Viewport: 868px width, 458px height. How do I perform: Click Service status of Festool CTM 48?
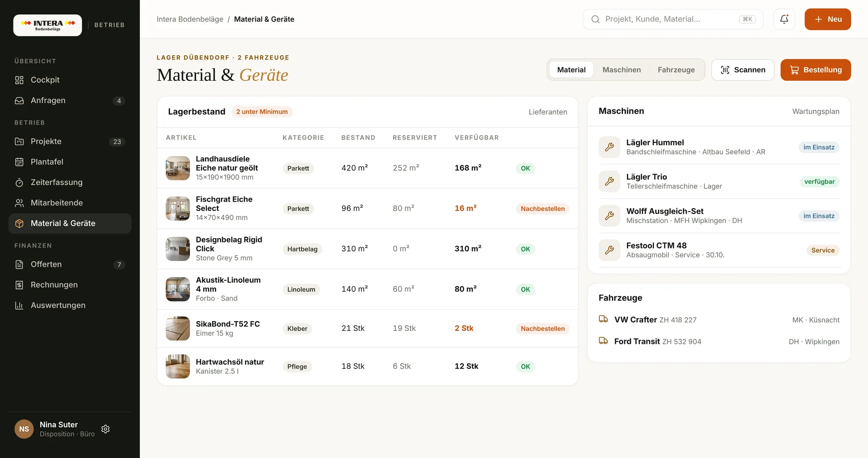pyautogui.click(x=823, y=250)
